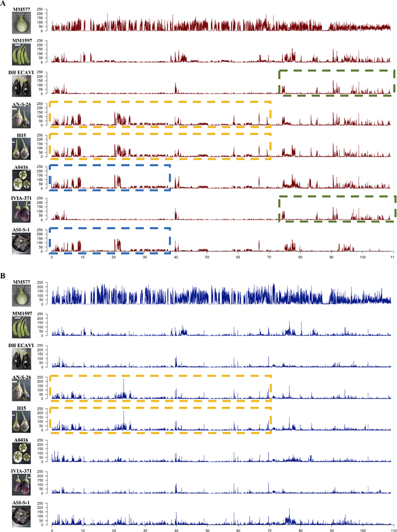The width and height of the screenshot is (397, 532).
Task: Click the H15 label in panel B
Action: click(21, 408)
